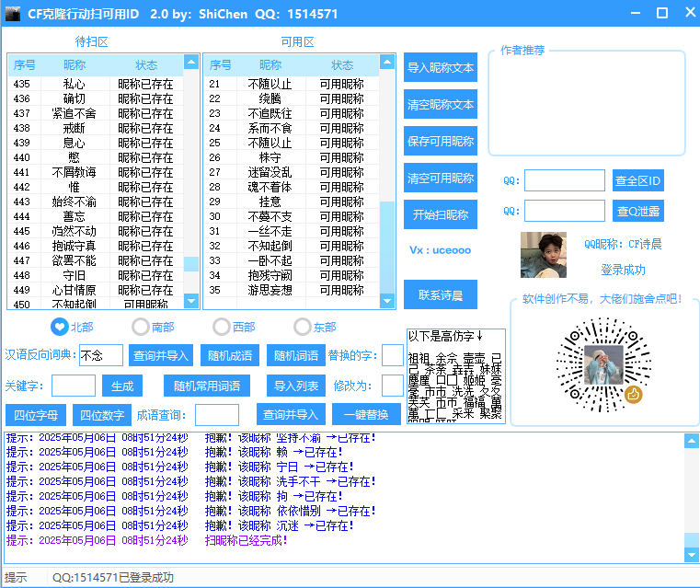700x588 pixels.
Task: Select available nickname 一丝不走 row 31
Action: pos(292,231)
